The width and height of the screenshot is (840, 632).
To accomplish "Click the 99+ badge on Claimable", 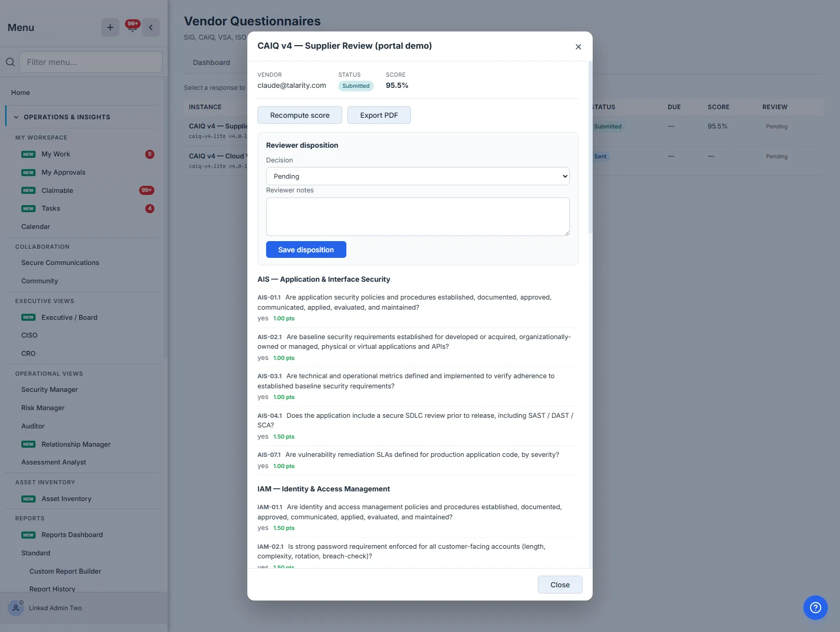I will pyautogui.click(x=147, y=190).
